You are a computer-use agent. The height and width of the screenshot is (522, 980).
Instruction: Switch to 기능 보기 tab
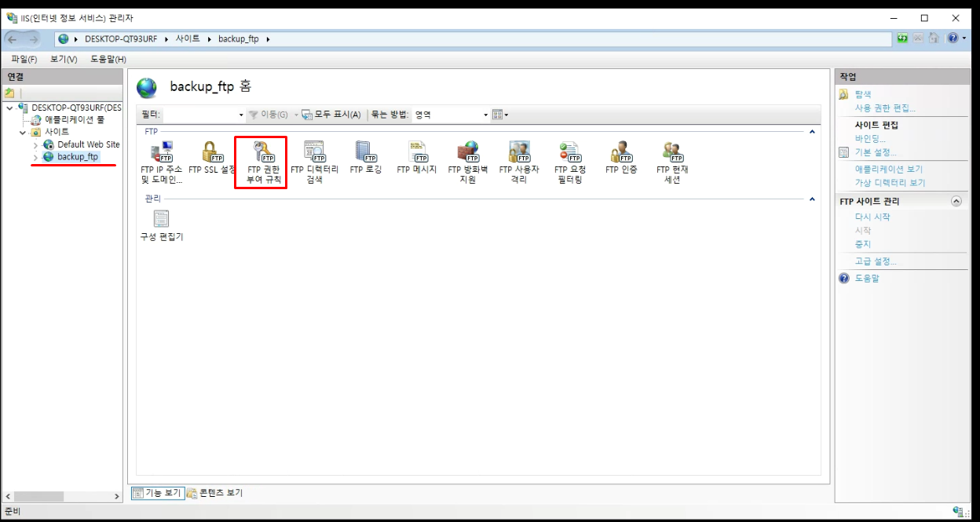(x=157, y=493)
